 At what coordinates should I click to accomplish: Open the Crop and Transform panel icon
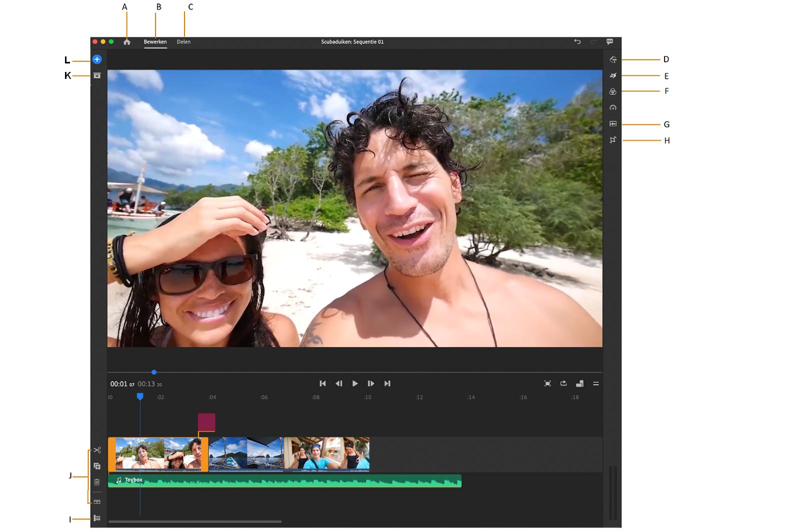[x=613, y=140]
